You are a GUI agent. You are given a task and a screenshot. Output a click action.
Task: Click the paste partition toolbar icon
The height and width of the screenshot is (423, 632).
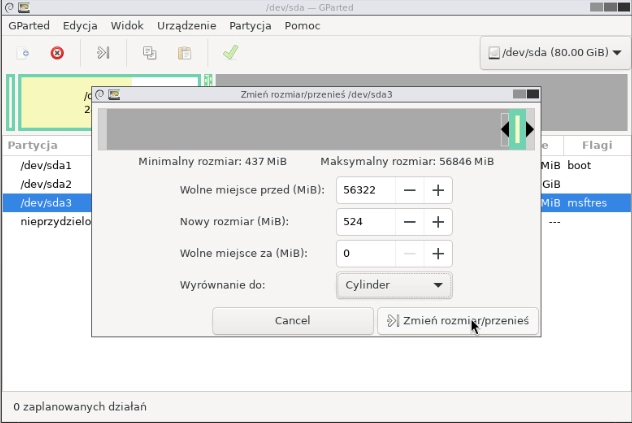tap(184, 53)
